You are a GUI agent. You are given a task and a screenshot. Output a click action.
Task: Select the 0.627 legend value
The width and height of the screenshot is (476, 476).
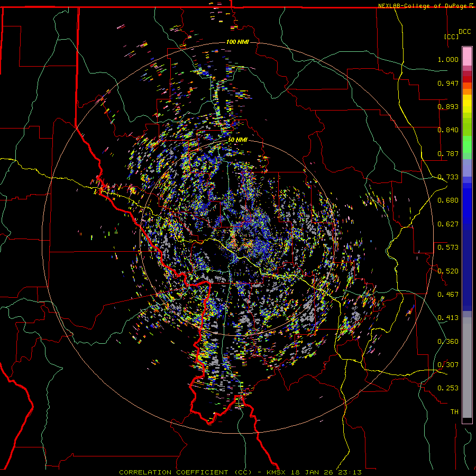click(448, 224)
